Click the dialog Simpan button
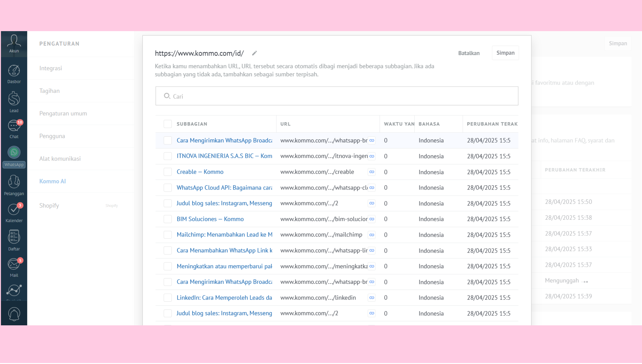Screen dimensions: 642x364 [505, 53]
